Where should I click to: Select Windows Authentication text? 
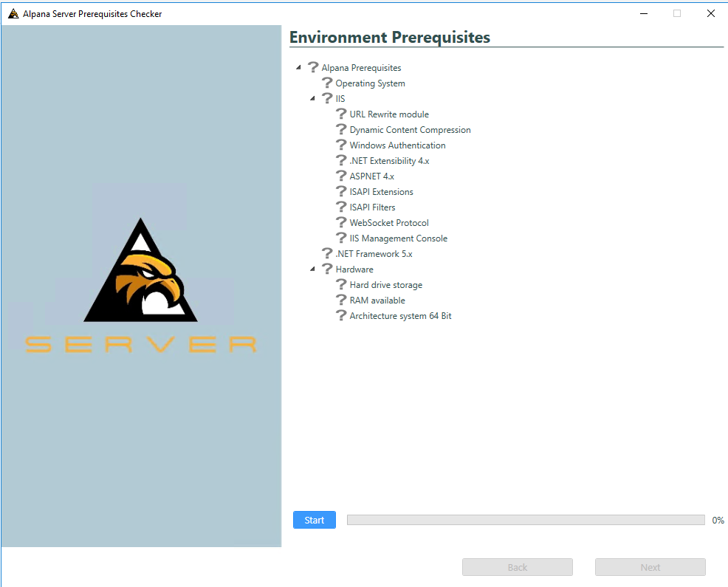[397, 145]
